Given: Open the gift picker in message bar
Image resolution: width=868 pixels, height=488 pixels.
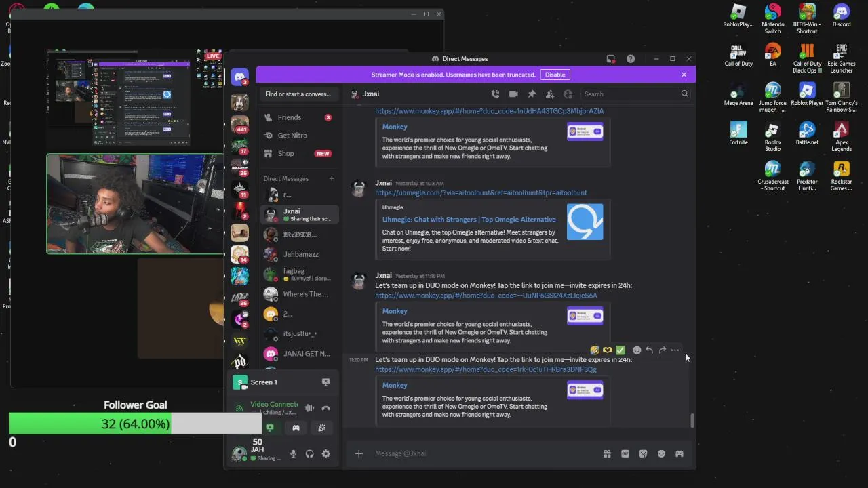Looking at the screenshot, I should [x=607, y=453].
